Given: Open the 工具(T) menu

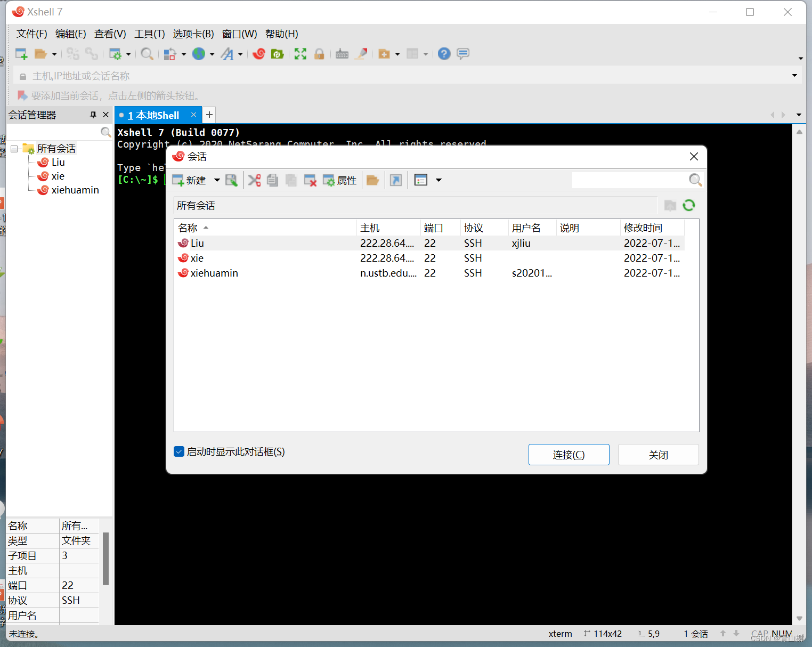Looking at the screenshot, I should [x=150, y=34].
